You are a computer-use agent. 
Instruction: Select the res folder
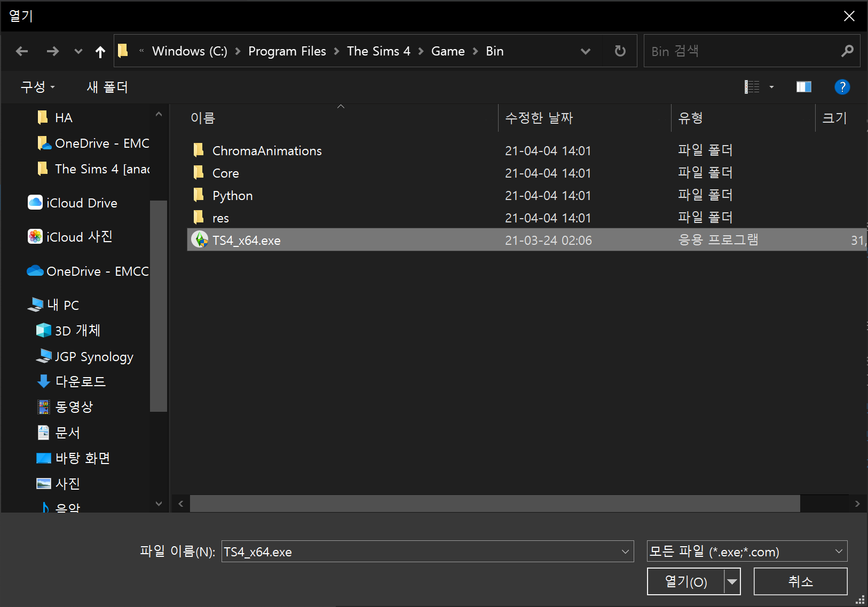220,218
